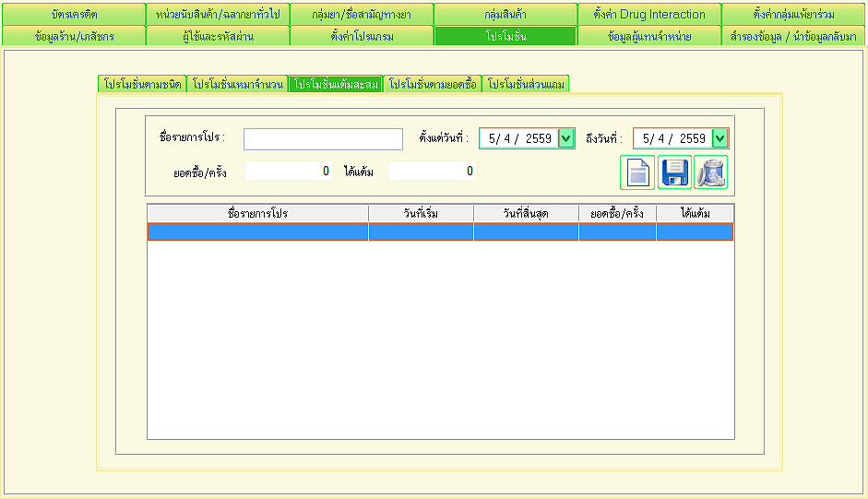Click the ได้แต้ม points field

(x=432, y=171)
